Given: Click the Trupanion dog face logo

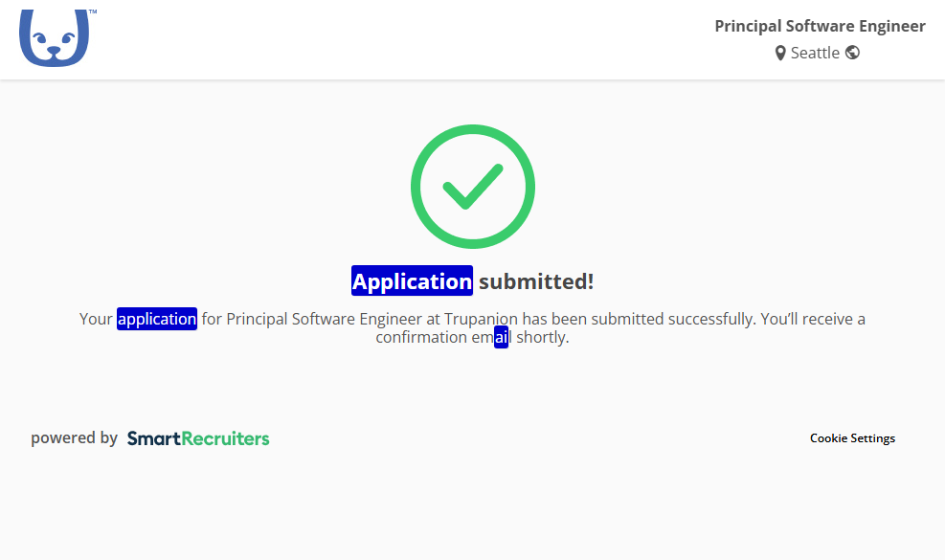Looking at the screenshot, I should pyautogui.click(x=54, y=40).
